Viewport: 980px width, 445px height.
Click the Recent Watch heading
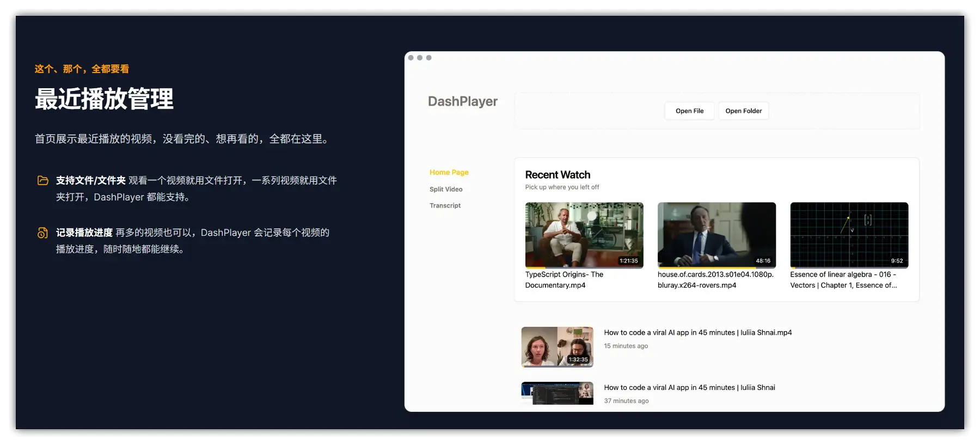[x=558, y=175]
